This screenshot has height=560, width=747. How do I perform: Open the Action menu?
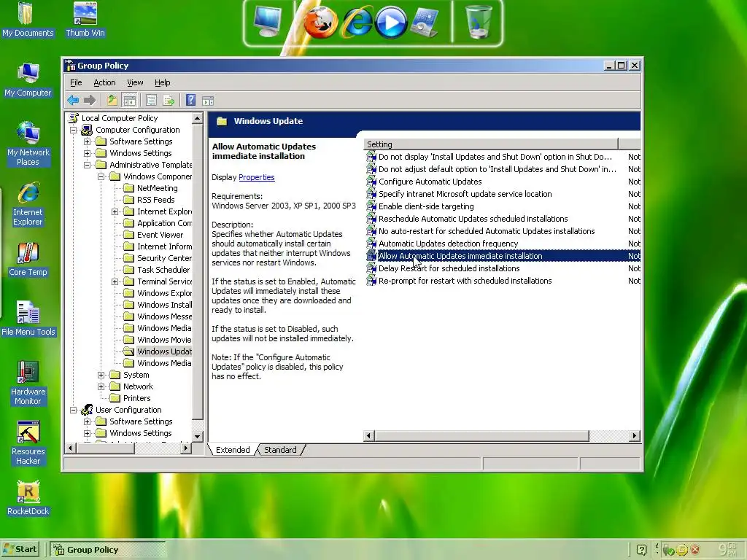[104, 82]
